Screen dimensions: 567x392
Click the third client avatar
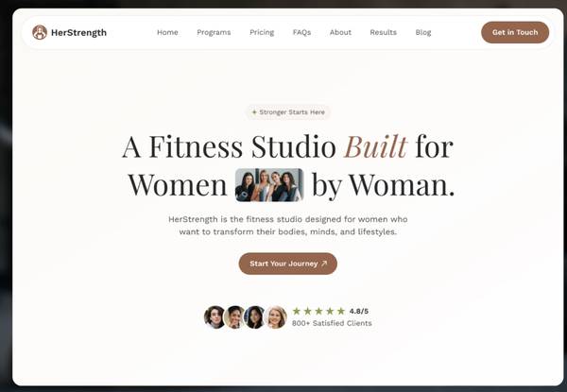tap(254, 316)
